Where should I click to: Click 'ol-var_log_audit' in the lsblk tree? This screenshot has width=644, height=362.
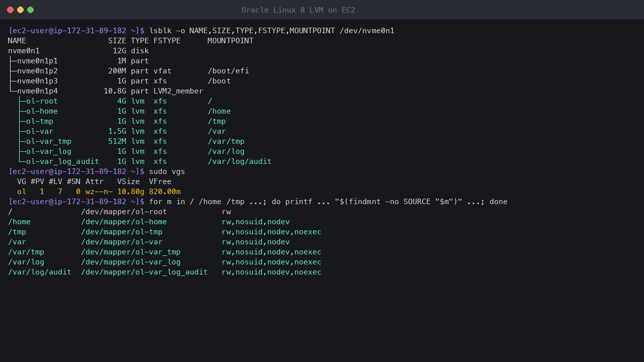pyautogui.click(x=62, y=161)
